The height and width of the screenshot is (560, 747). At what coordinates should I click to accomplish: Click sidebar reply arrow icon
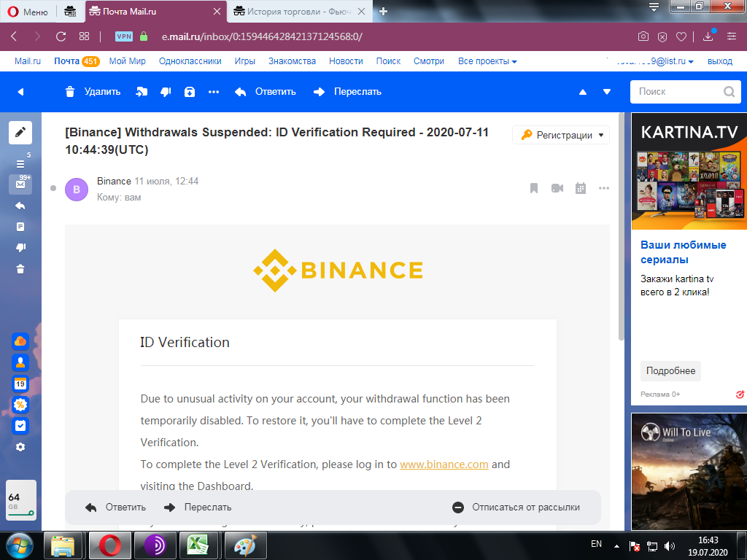[20, 206]
